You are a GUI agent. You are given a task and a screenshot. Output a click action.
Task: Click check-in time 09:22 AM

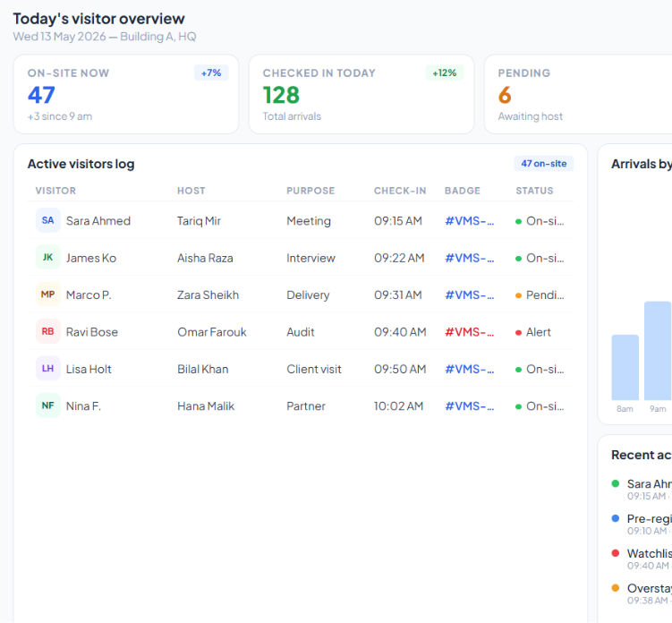click(399, 258)
